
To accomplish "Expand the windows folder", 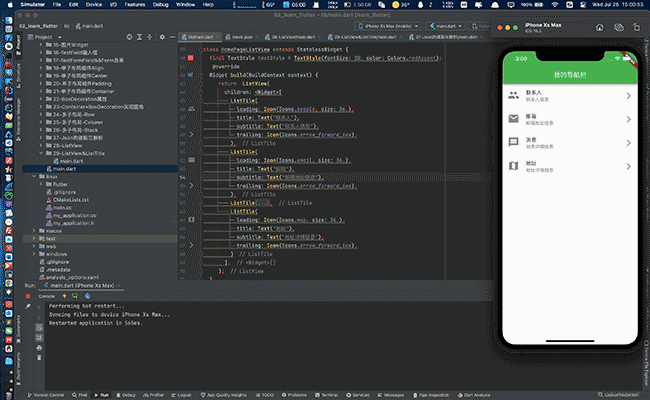I will pos(34,254).
